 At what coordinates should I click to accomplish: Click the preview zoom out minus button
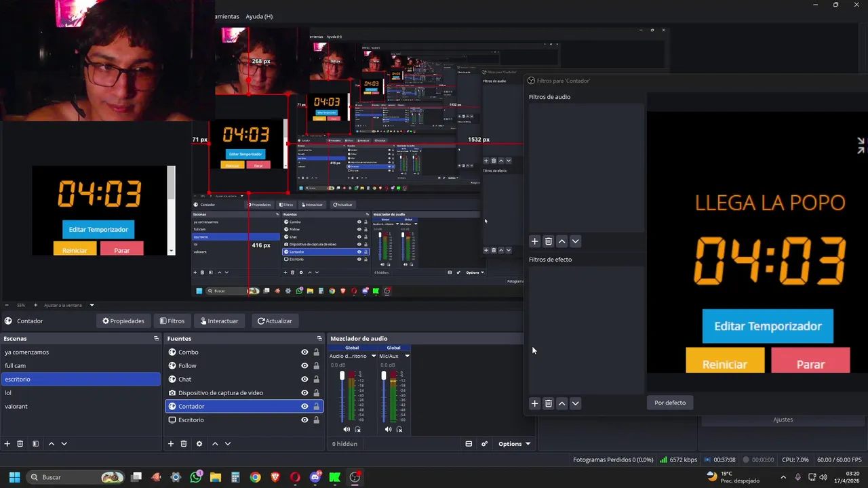[x=7, y=305]
